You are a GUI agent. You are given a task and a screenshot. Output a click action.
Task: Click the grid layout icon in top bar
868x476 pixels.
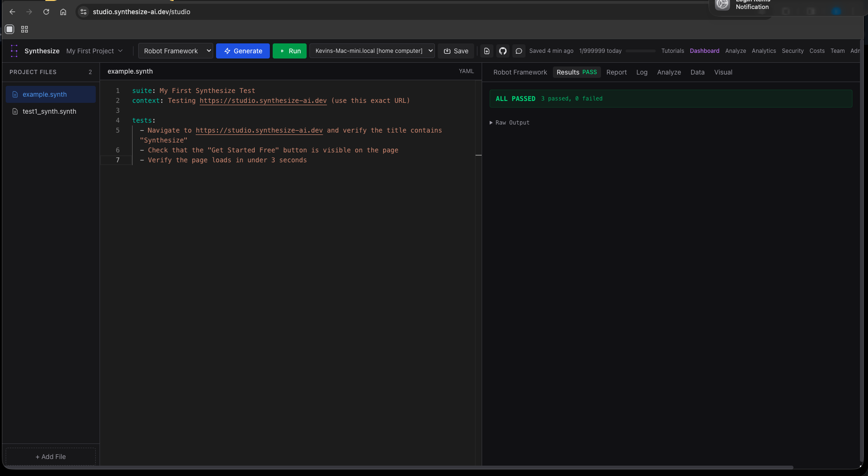tap(24, 29)
